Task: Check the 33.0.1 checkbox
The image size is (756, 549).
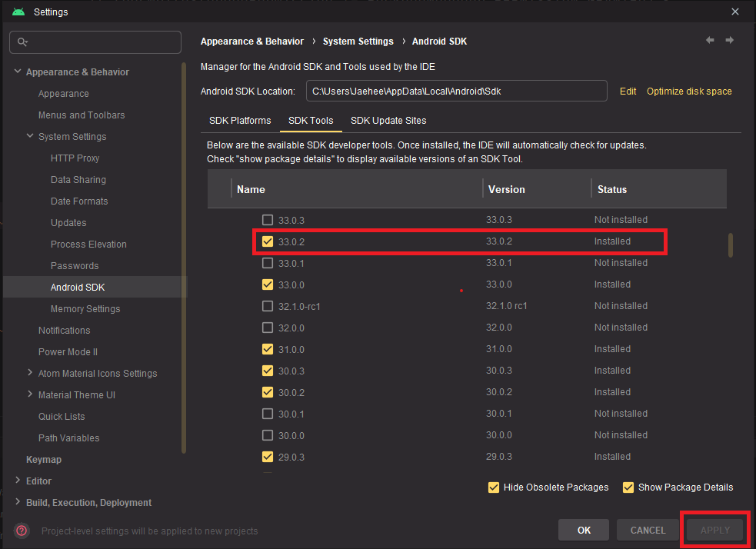Action: click(267, 263)
